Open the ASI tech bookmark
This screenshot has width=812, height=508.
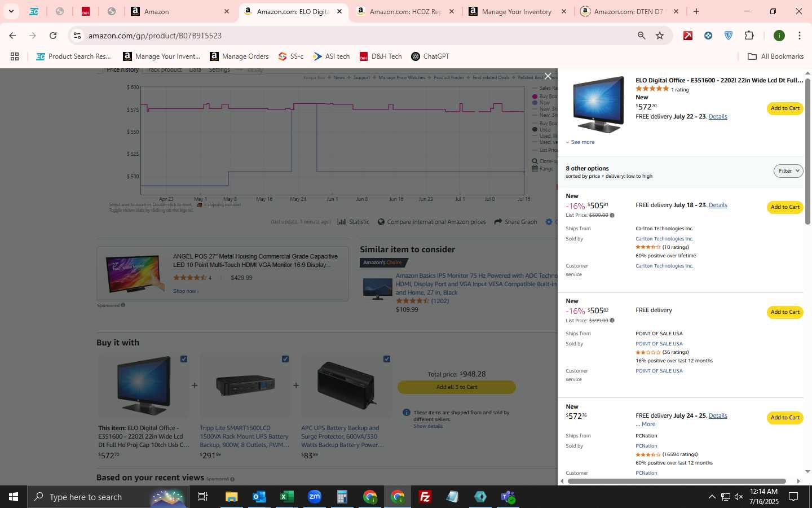pos(332,56)
